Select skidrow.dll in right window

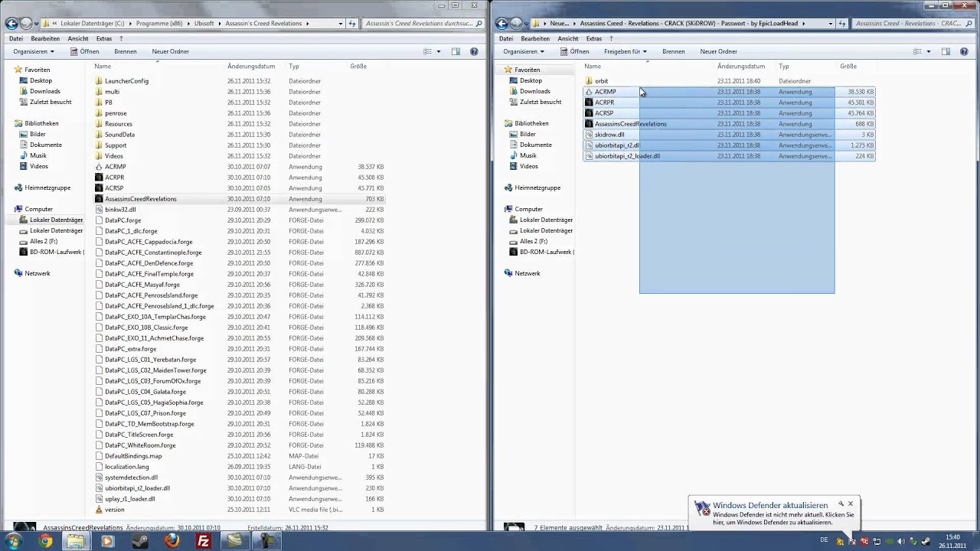click(x=609, y=135)
